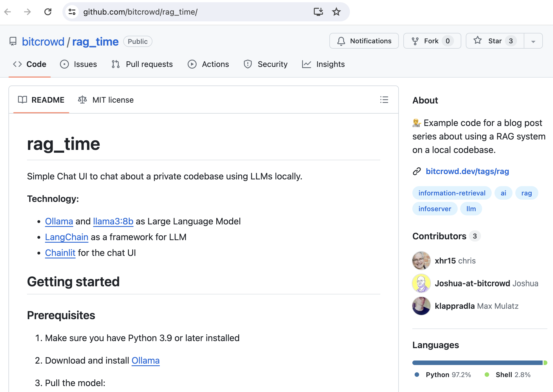The height and width of the screenshot is (392, 553).
Task: Click the Fork icon
Action: click(x=415, y=41)
